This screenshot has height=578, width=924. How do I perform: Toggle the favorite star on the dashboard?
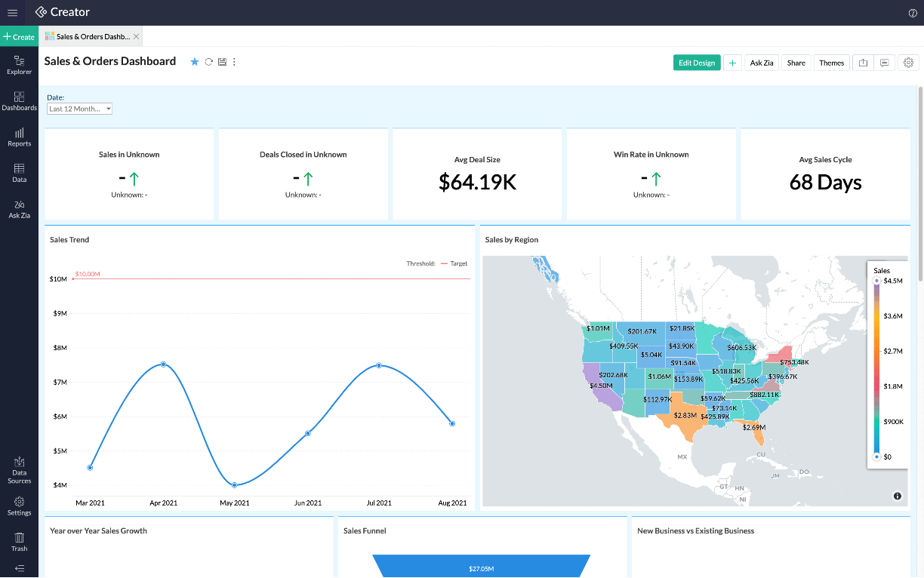point(195,62)
